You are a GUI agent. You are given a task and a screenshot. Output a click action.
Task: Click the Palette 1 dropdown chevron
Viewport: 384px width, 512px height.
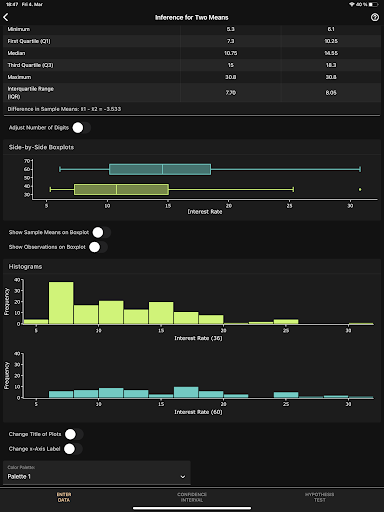point(183,477)
